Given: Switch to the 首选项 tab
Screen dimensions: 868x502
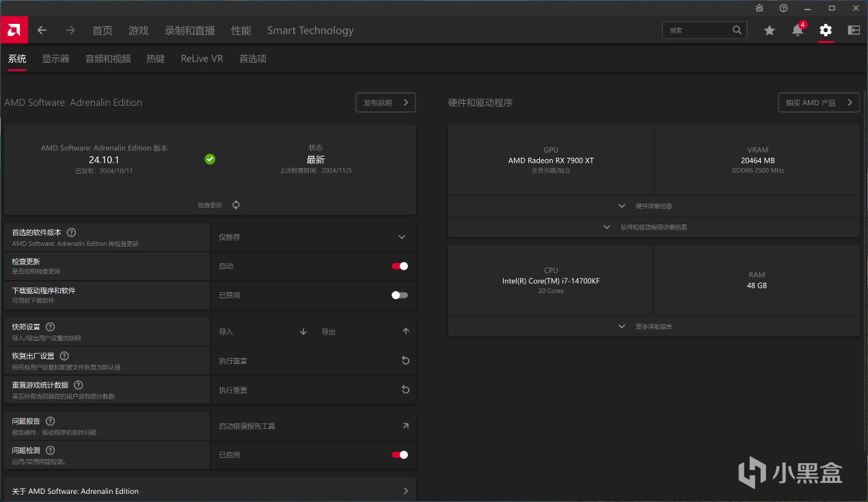Looking at the screenshot, I should pos(253,59).
